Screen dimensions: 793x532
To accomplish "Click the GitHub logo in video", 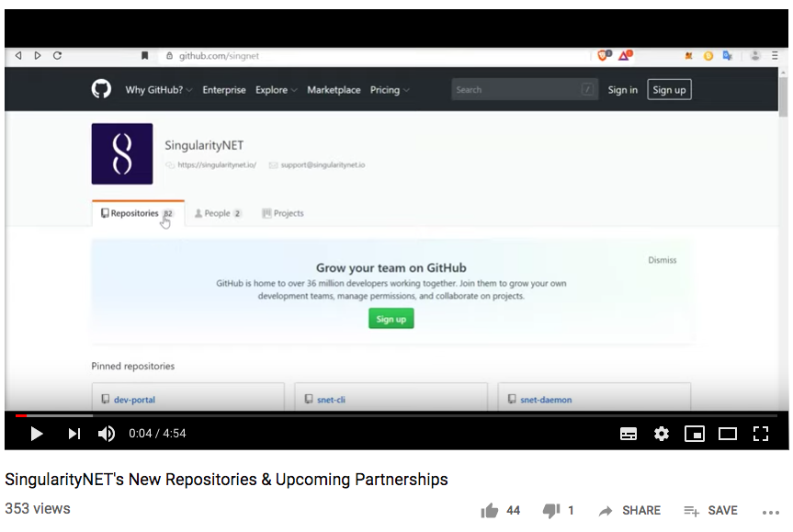I will [x=101, y=89].
